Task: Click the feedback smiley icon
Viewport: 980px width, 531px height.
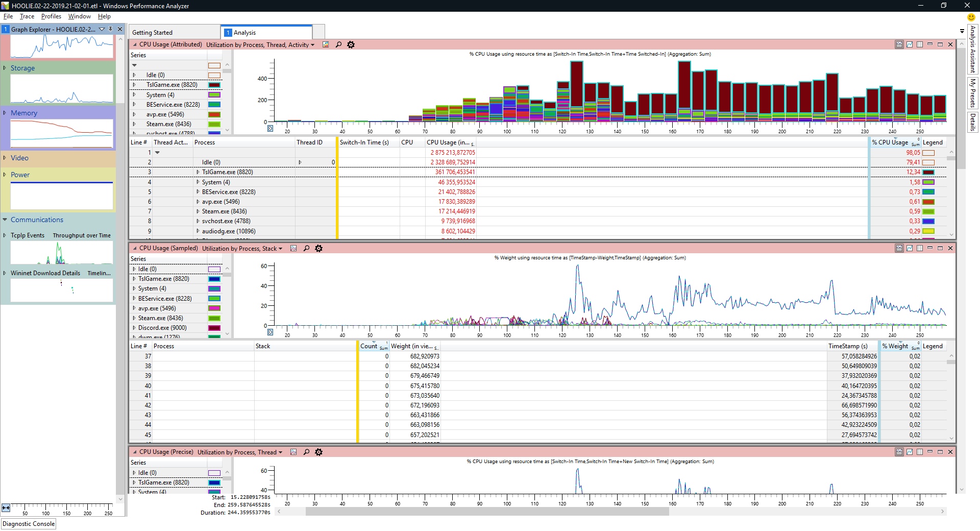Action: pos(971,17)
